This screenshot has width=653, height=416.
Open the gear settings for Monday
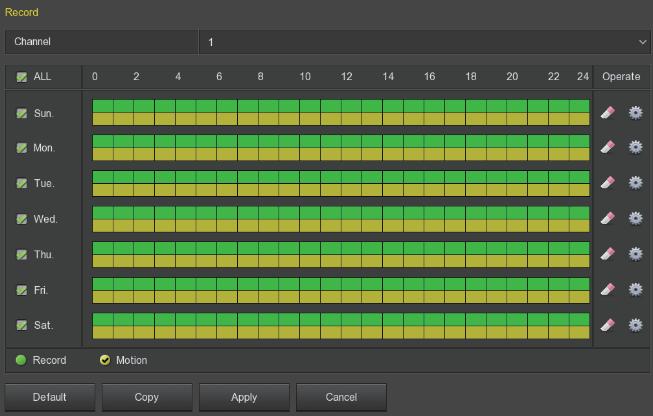(636, 147)
